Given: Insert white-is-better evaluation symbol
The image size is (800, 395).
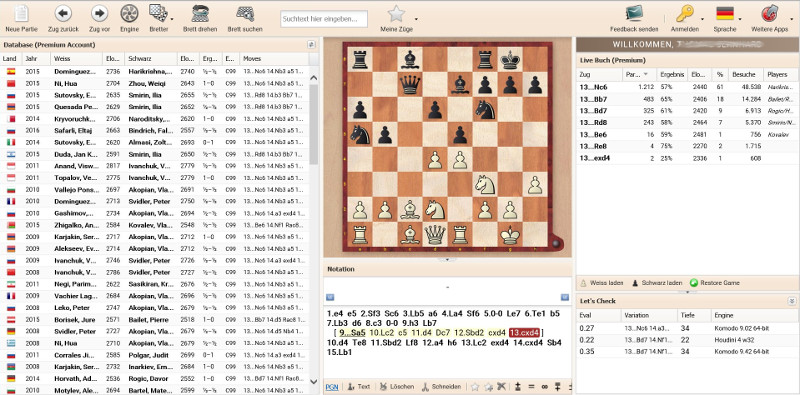Looking at the screenshot, I should click(518, 387).
